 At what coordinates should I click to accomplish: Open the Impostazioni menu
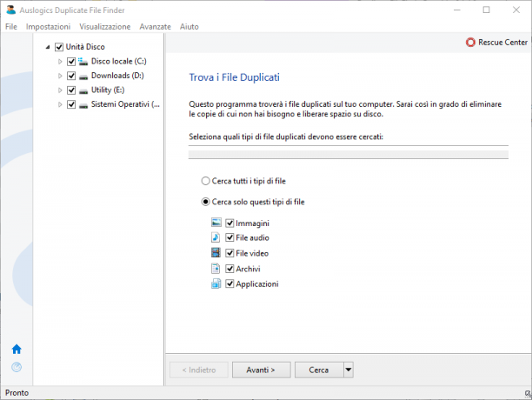pos(48,26)
